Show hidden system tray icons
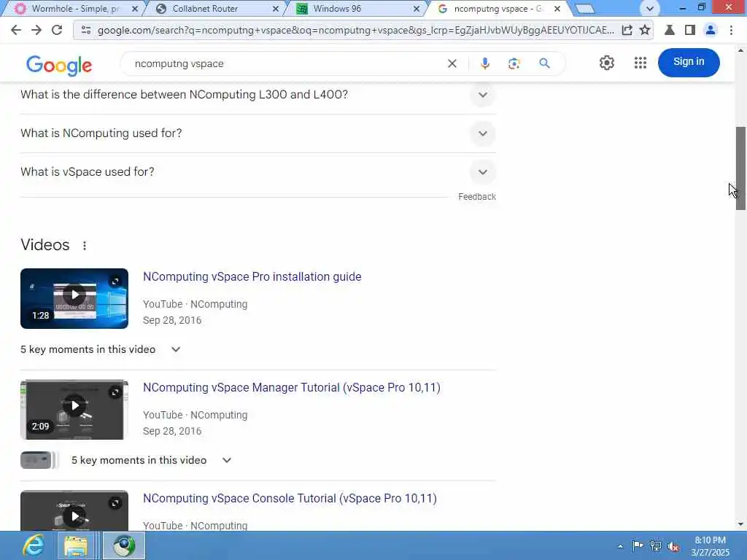The image size is (747, 560). click(x=620, y=546)
